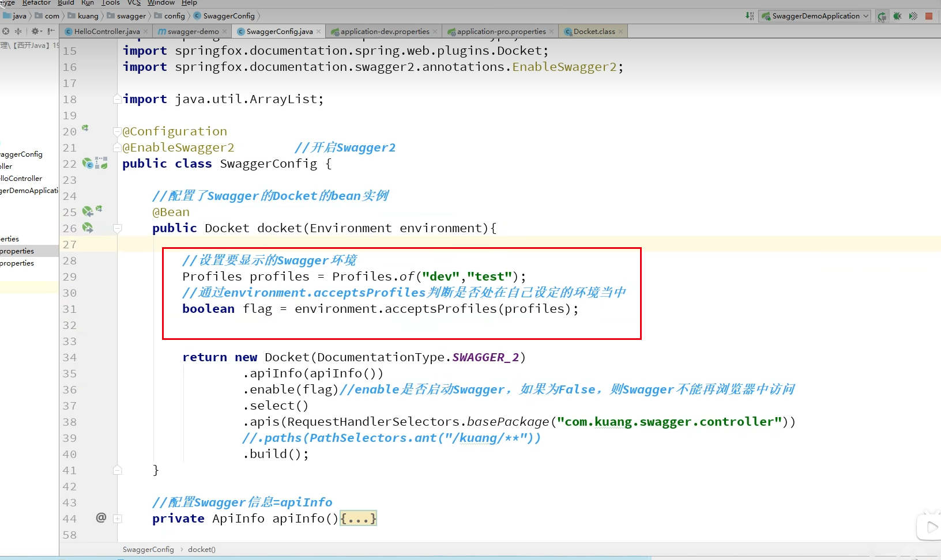Open the Run menu

[88, 3]
